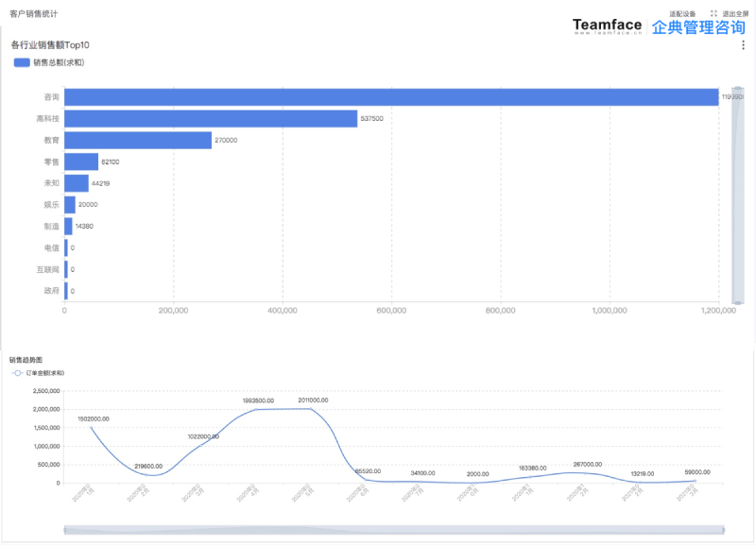Open the three-dot chart options menu
Viewport: 756px width, 545px height.
pyautogui.click(x=743, y=44)
